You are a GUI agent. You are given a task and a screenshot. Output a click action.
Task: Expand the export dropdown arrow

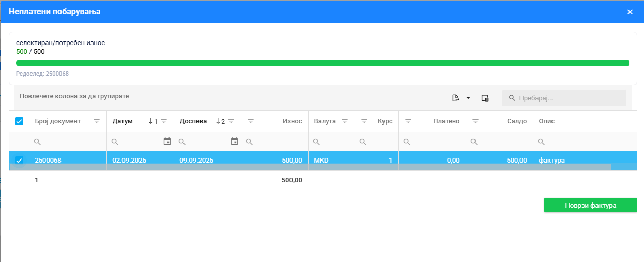point(468,98)
